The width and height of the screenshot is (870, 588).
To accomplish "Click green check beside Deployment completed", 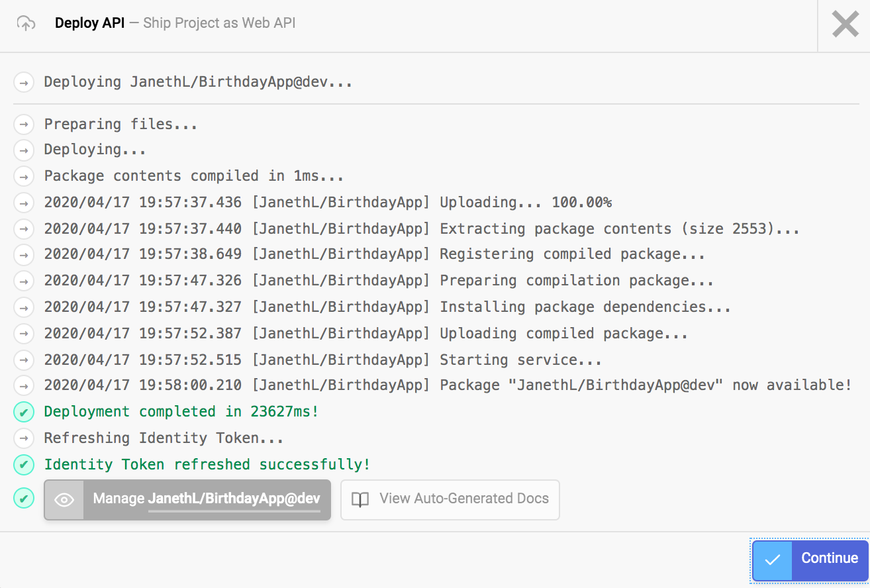I will [24, 413].
